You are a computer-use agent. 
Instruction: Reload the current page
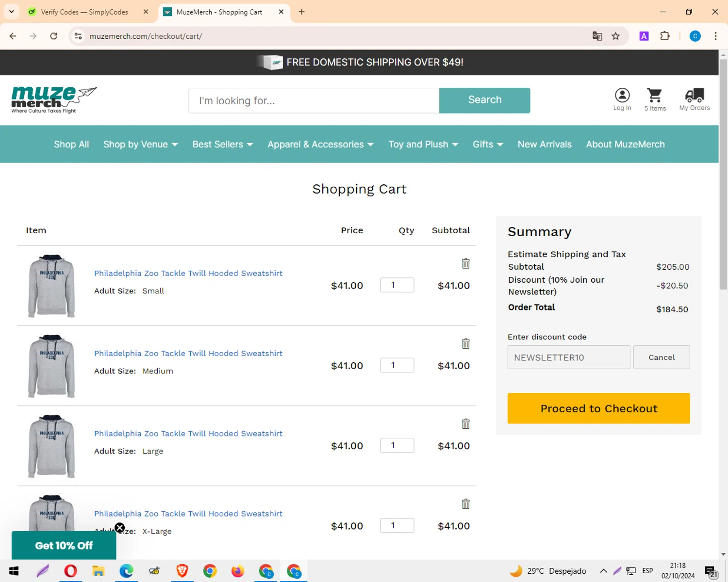(53, 36)
